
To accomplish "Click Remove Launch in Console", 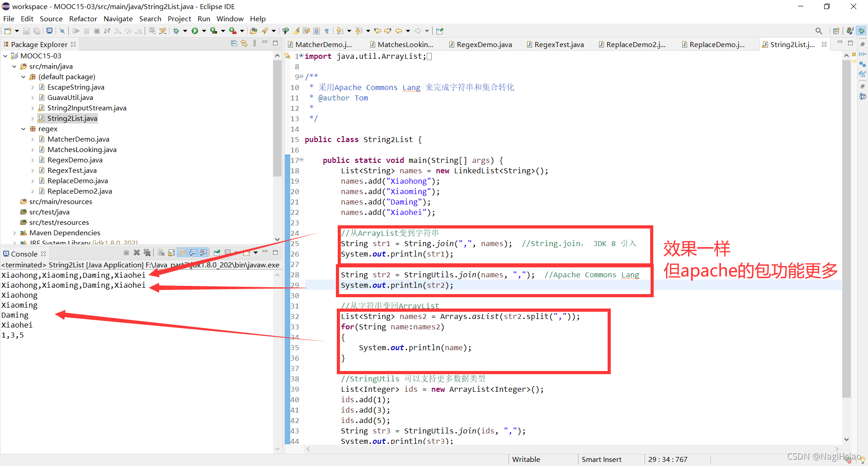I will pyautogui.click(x=137, y=252).
